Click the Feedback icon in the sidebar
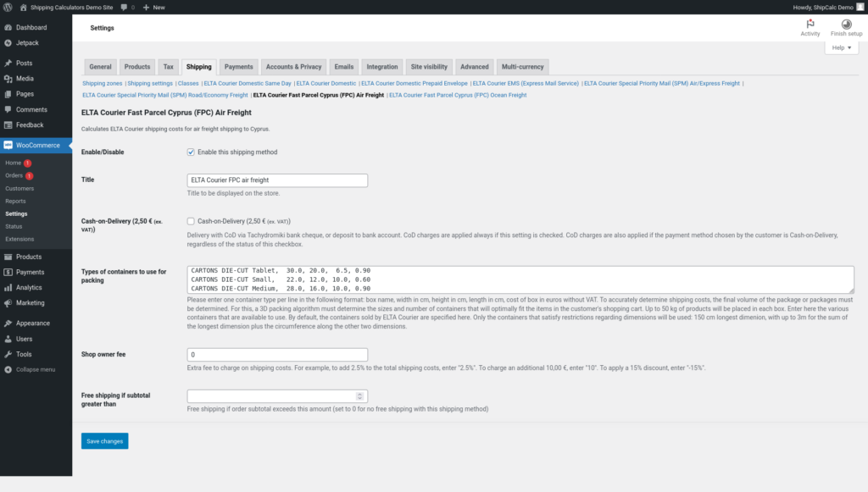The height and width of the screenshot is (492, 868). (8, 125)
